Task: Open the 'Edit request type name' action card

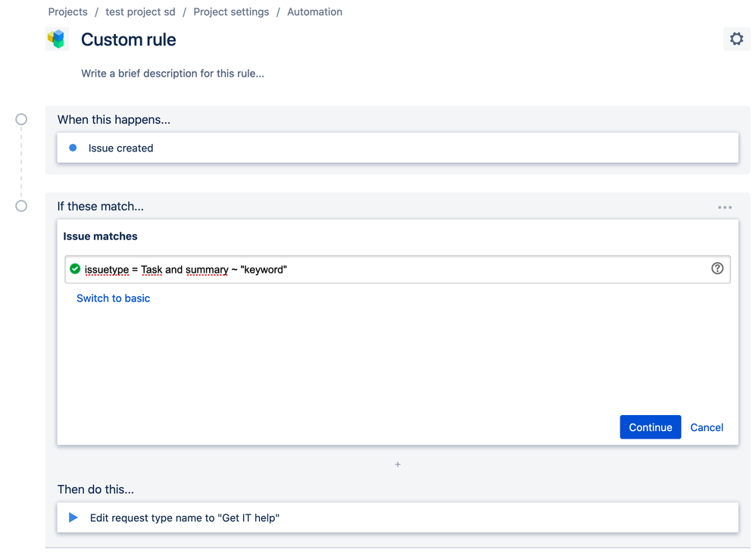Action: pos(398,517)
